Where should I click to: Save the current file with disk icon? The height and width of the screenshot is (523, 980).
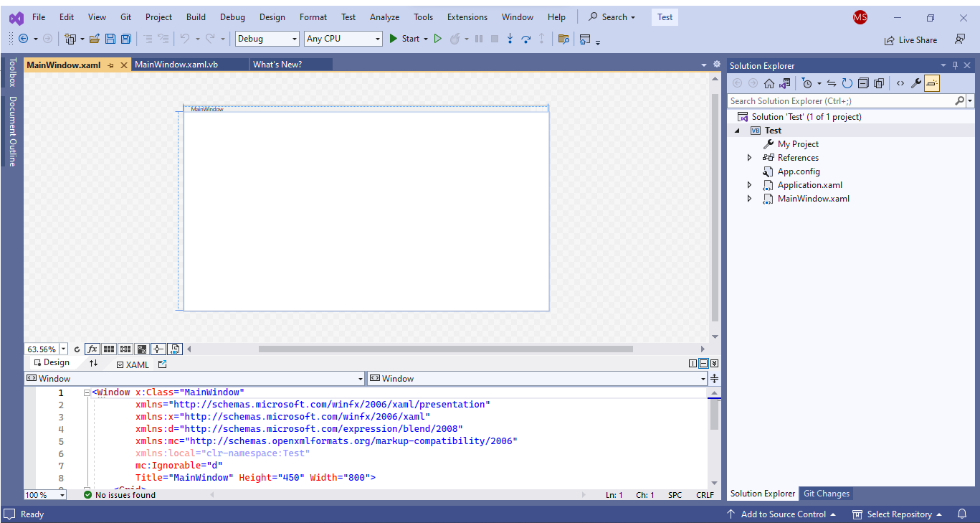[x=110, y=39]
